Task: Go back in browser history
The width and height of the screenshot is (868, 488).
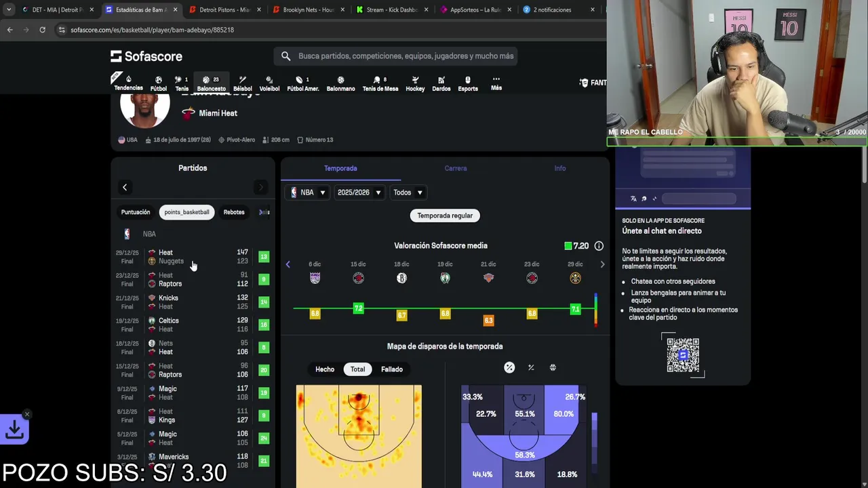Action: (9, 30)
